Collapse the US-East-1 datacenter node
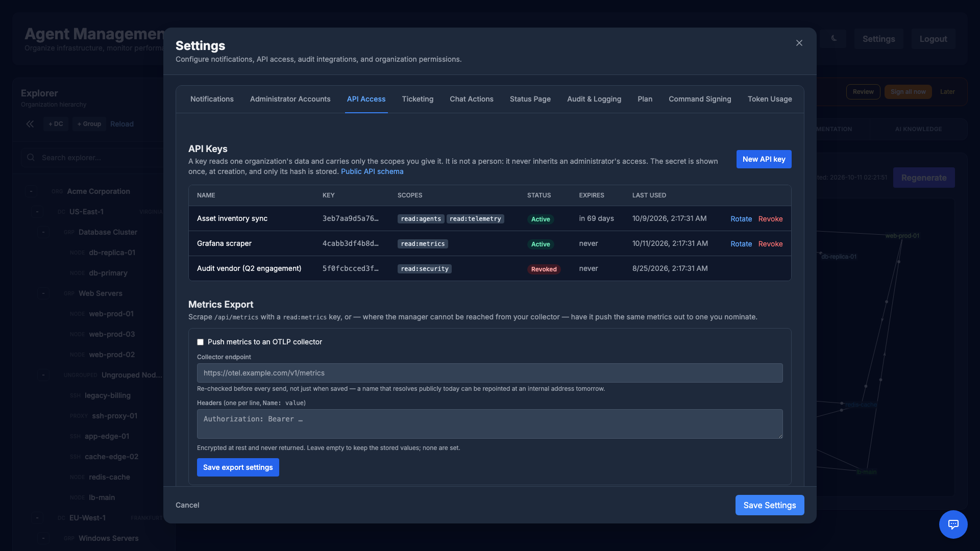Screen dimensions: 980x551 pyautogui.click(x=37, y=212)
